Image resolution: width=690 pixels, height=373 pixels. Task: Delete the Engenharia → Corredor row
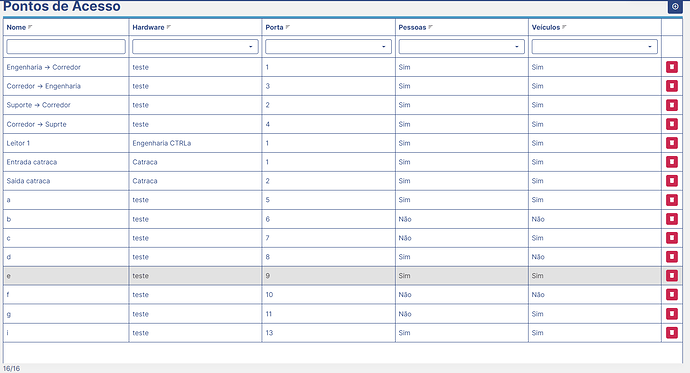pyautogui.click(x=672, y=67)
